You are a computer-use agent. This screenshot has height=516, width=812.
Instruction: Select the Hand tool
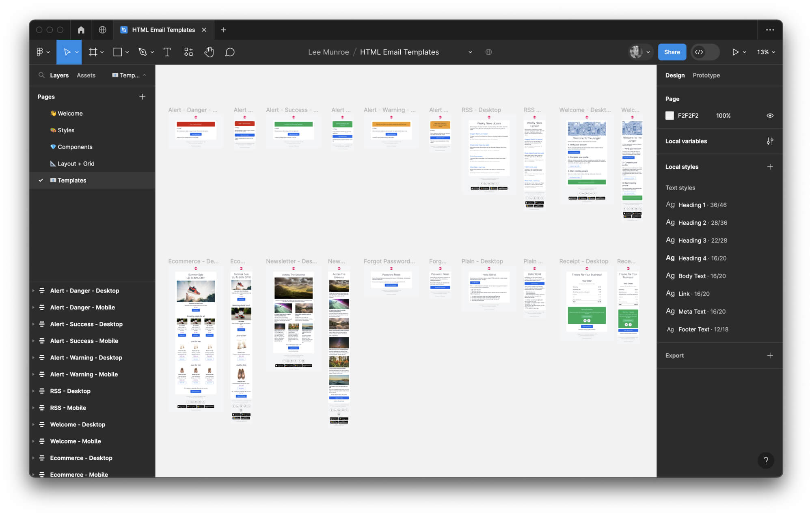[209, 52]
